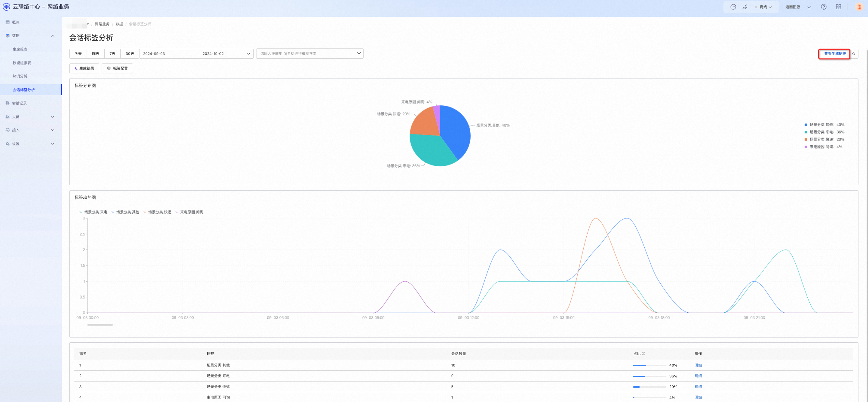The height and width of the screenshot is (402, 868).
Task: Toggle trend legend 场景分类.快递
Action: tap(157, 212)
